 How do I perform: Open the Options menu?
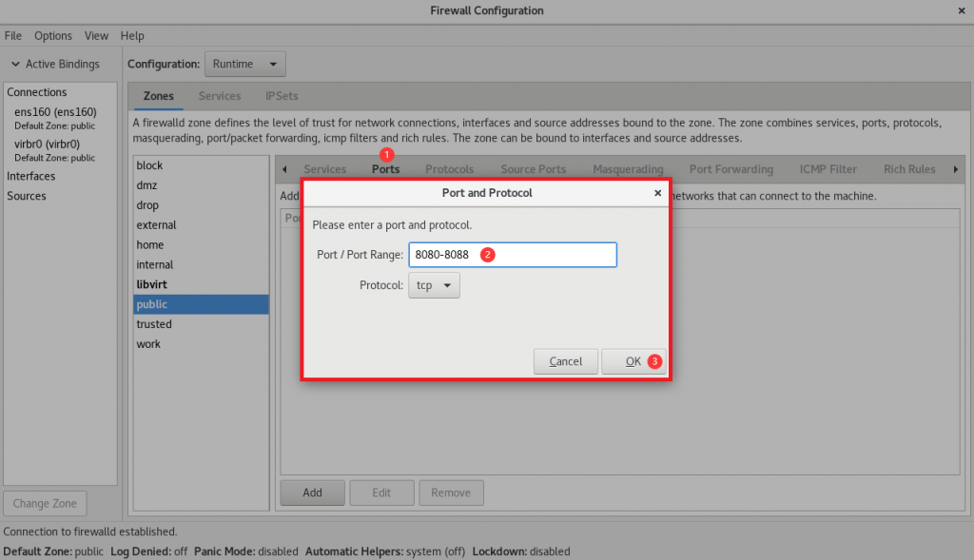pos(53,35)
